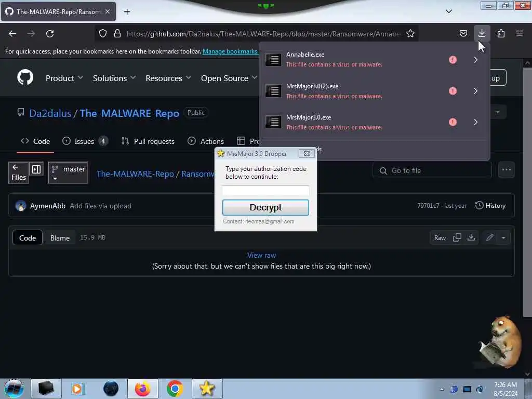The height and width of the screenshot is (399, 532).
Task: Click the yellow star taskbar icon
Action: pos(207,389)
